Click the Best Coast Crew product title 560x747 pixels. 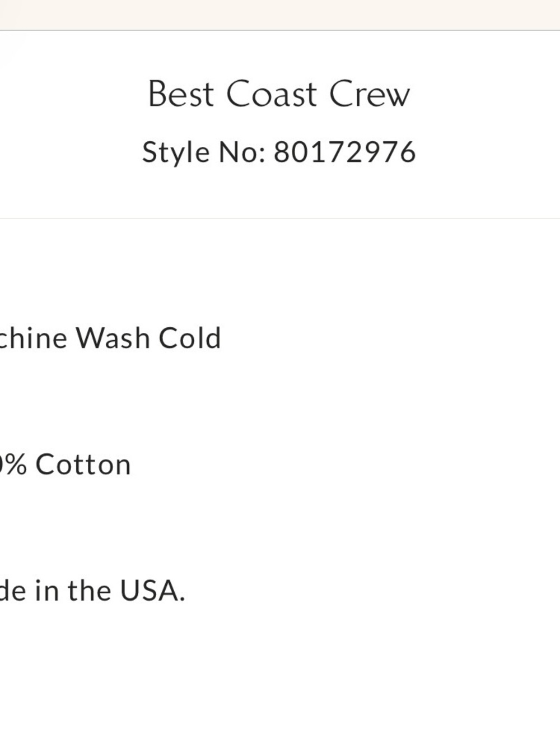click(279, 94)
